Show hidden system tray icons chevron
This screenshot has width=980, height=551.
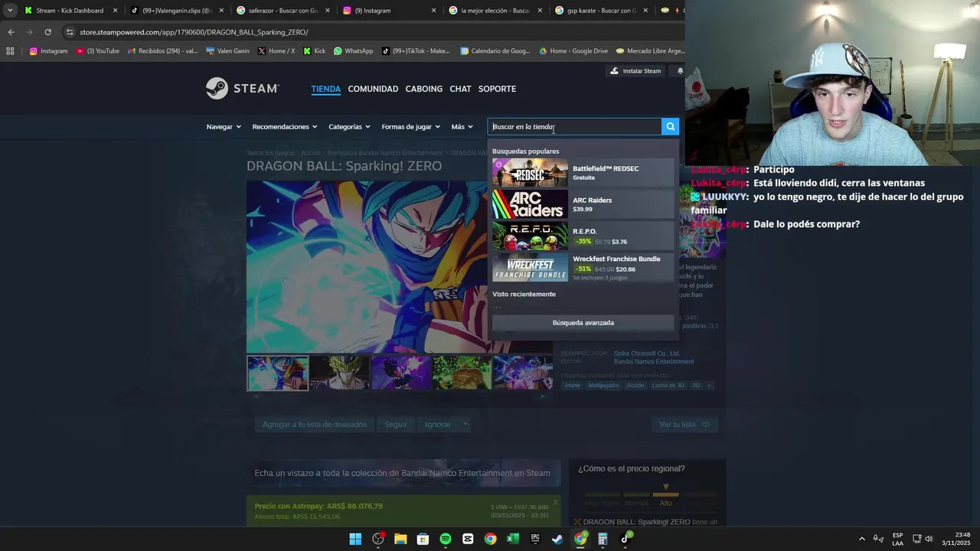point(861,539)
